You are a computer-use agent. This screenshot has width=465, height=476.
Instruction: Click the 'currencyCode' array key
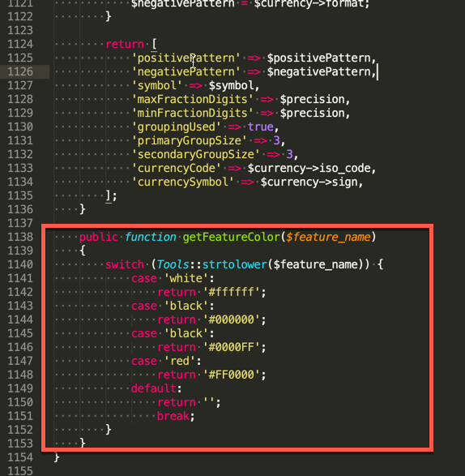pyautogui.click(x=177, y=168)
